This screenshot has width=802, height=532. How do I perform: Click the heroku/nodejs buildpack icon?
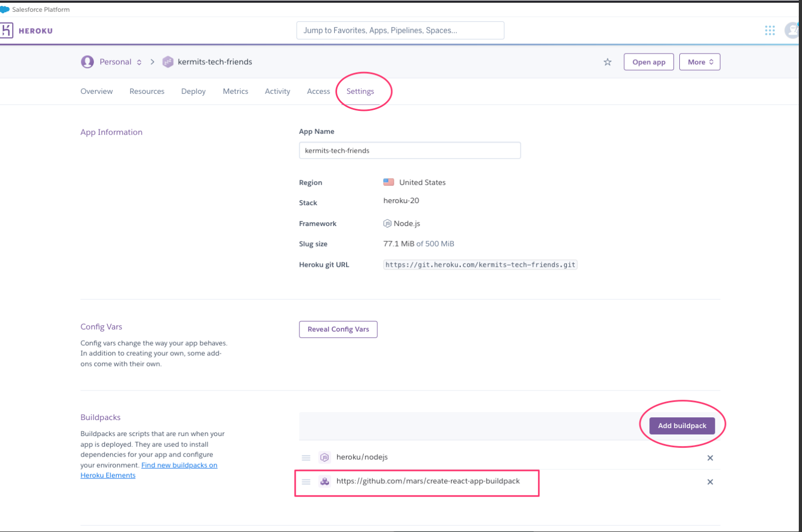tap(325, 458)
